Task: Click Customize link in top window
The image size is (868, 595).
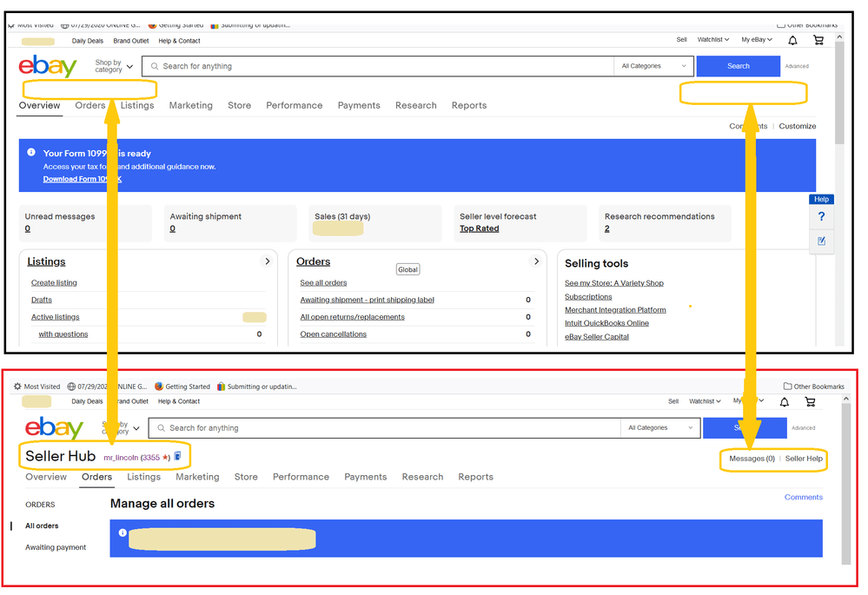Action: (797, 126)
